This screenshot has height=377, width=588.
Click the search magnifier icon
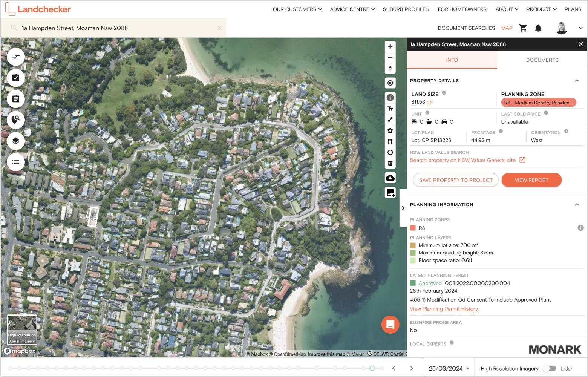tap(14, 28)
